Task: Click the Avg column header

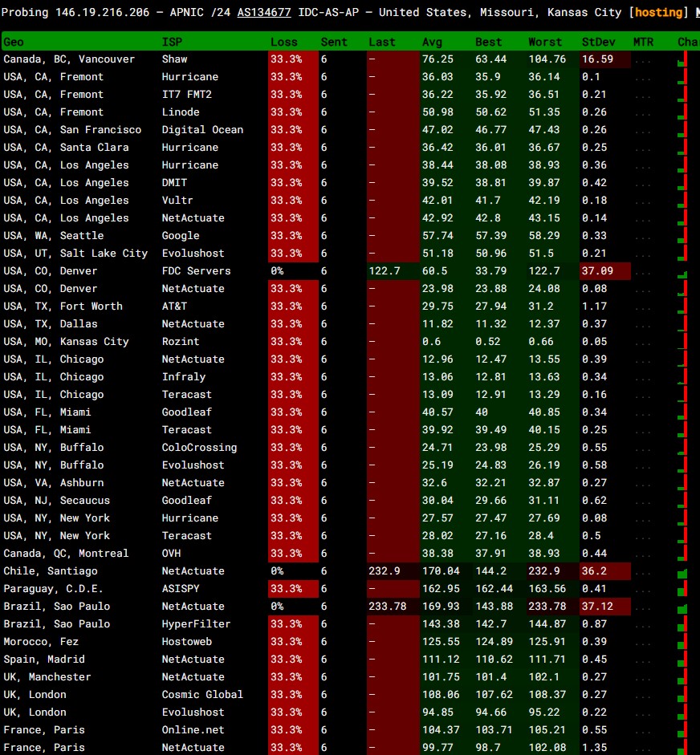Action: click(x=432, y=42)
